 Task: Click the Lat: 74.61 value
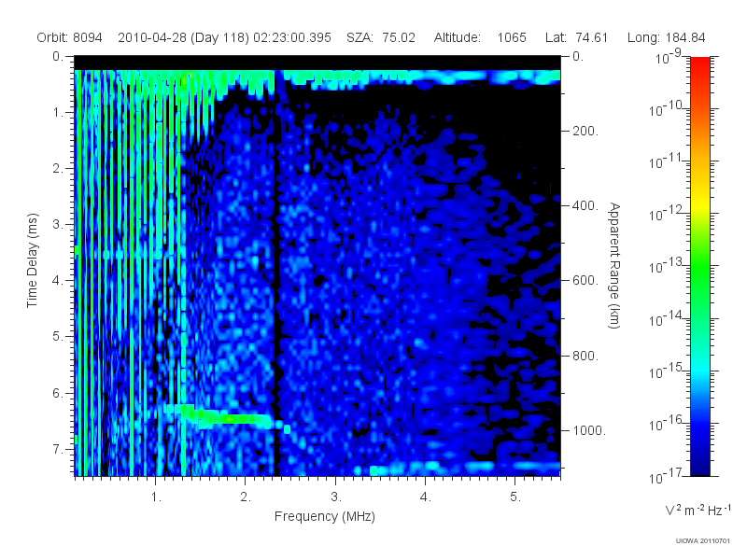click(x=576, y=37)
